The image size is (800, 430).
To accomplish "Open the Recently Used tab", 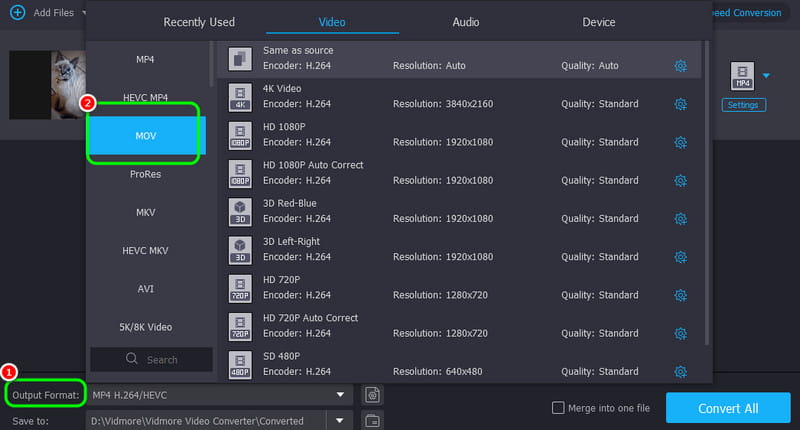I will 199,22.
